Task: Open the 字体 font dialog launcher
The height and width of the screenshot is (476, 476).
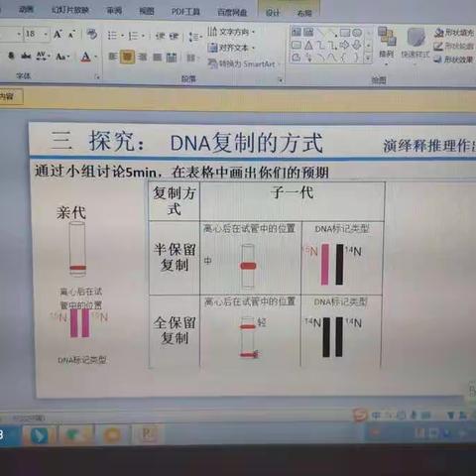Action: [97, 77]
